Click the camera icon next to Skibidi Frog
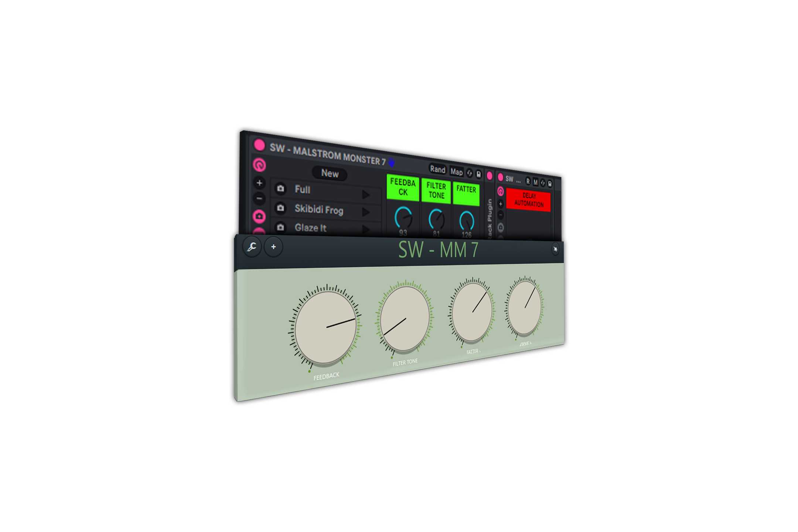 coord(281,208)
